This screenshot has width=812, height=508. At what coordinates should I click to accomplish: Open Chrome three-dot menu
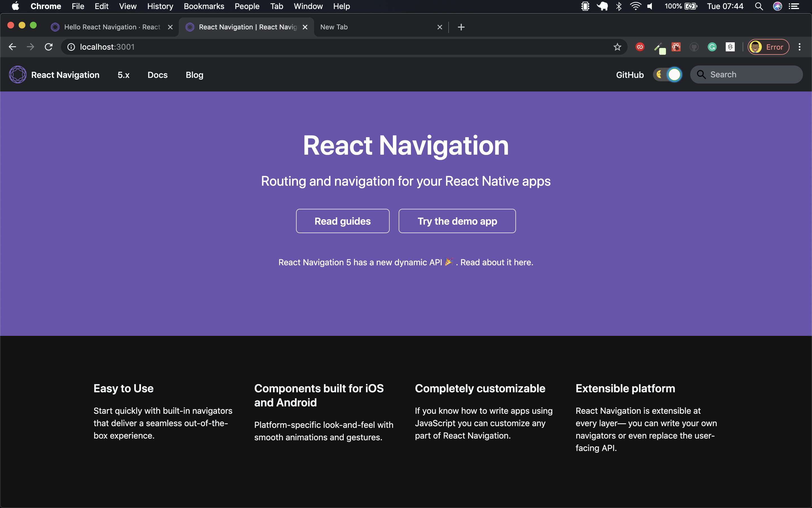coord(800,47)
